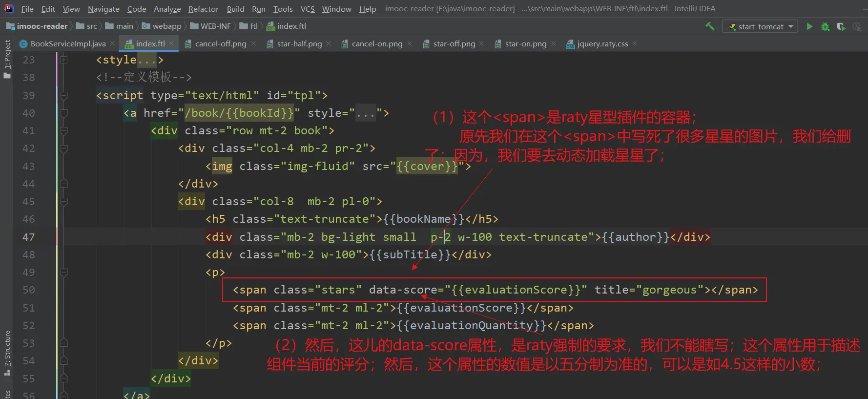Collapse the col-4 div at line 42
The width and height of the screenshot is (868, 399).
(x=63, y=148)
